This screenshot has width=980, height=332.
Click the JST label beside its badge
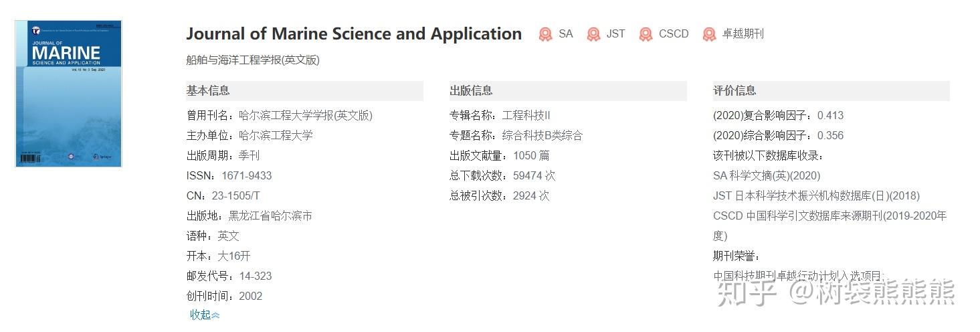tap(615, 33)
